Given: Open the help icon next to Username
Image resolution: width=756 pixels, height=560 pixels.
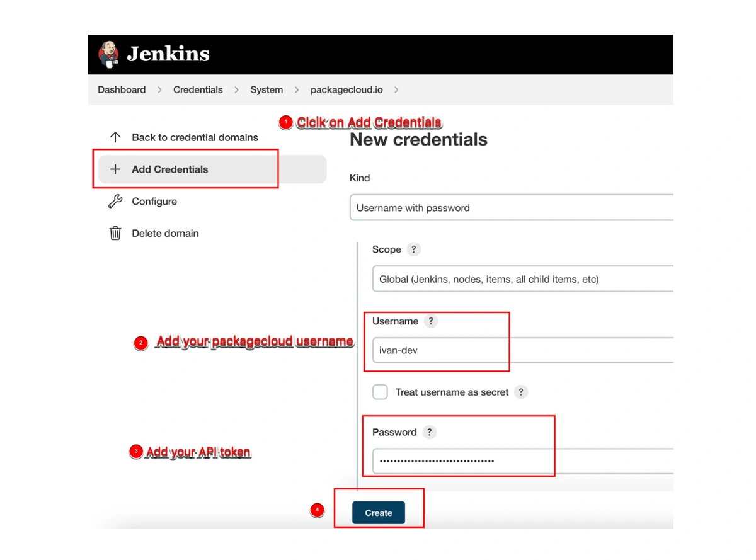Looking at the screenshot, I should [x=431, y=321].
